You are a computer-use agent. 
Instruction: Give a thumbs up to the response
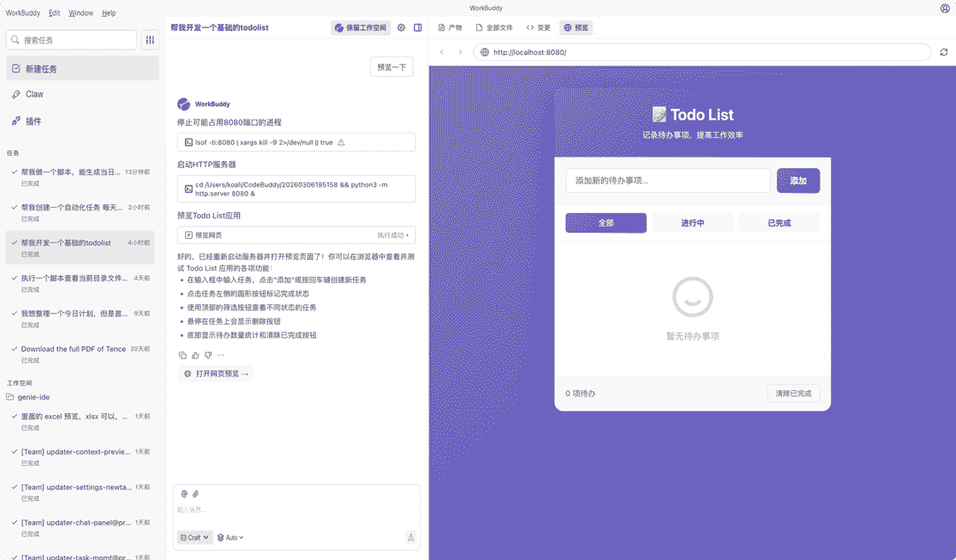(195, 355)
